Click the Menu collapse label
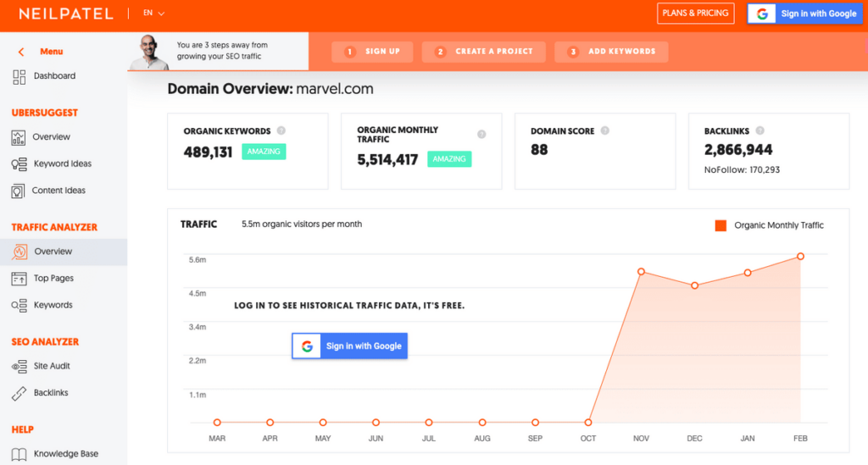This screenshot has height=465, width=868. point(52,52)
